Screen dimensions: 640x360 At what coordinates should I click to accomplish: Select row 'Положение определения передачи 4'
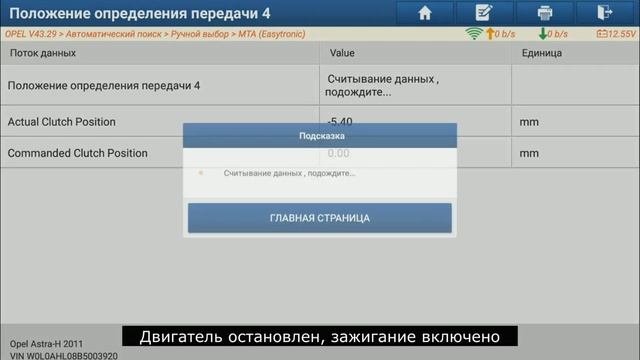[320, 85]
